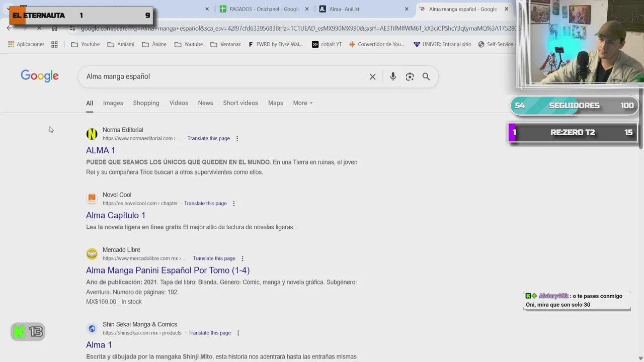This screenshot has width=644, height=362.
Task: Click Mercado Libre site favicon
Action: point(92,254)
